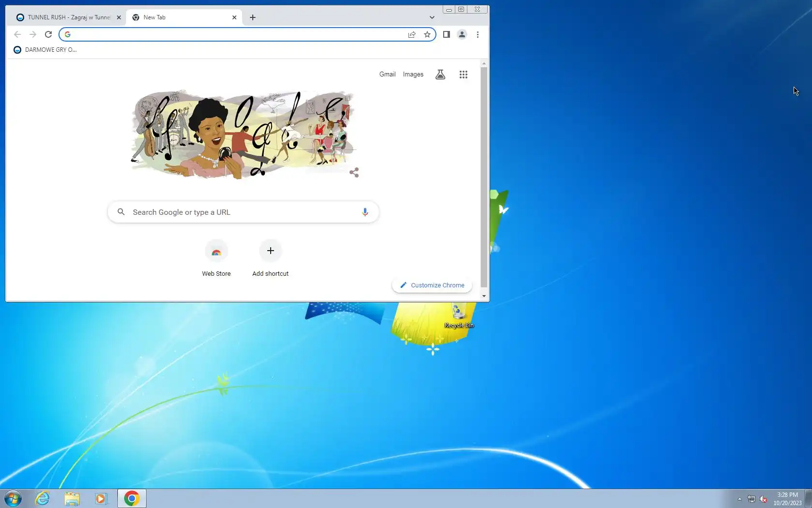Go back with the back arrow
812x508 pixels.
click(x=17, y=34)
